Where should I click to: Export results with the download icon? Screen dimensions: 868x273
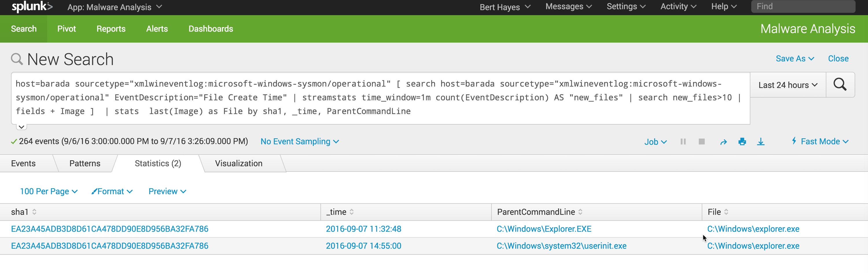pos(760,141)
